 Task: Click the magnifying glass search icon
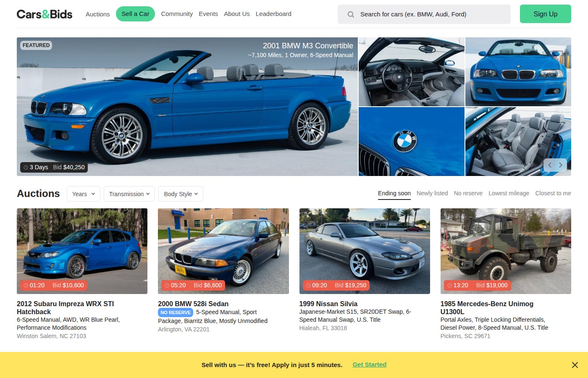[x=350, y=14]
